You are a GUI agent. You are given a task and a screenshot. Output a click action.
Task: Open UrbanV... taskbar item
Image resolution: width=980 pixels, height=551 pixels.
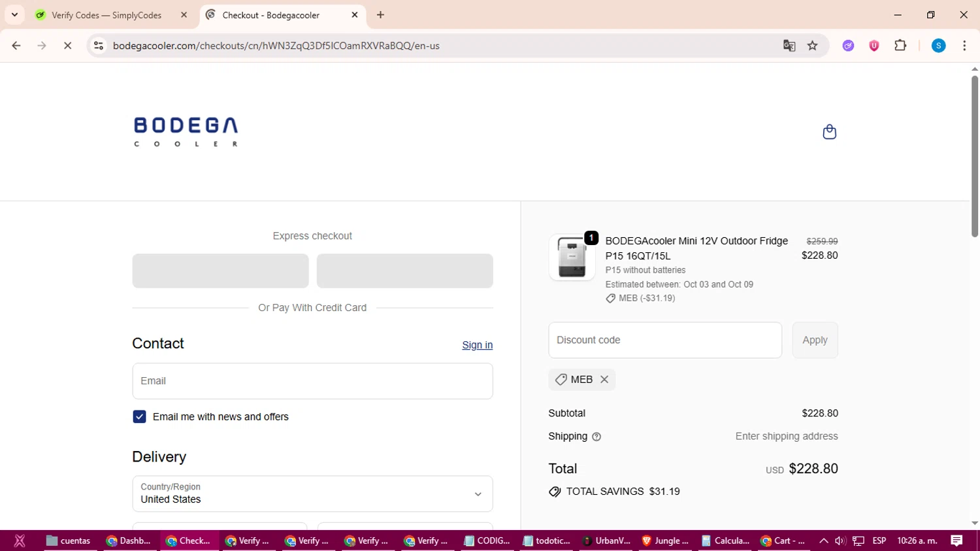[606, 541]
